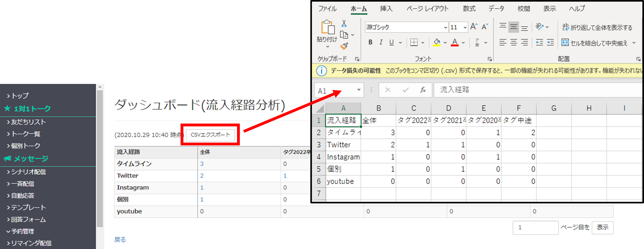The height and width of the screenshot is (249, 644).
Task: Click the borders grid icon
Action: (414, 42)
